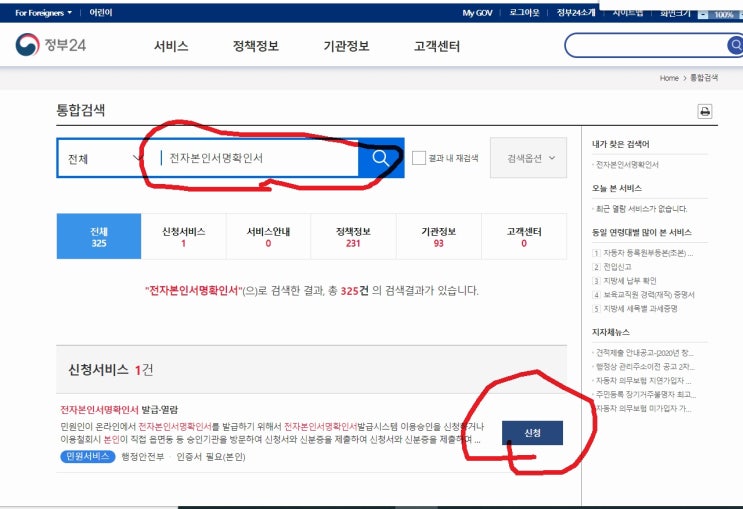
Task: Expand the 검색옵션 dropdown
Action: 528,158
